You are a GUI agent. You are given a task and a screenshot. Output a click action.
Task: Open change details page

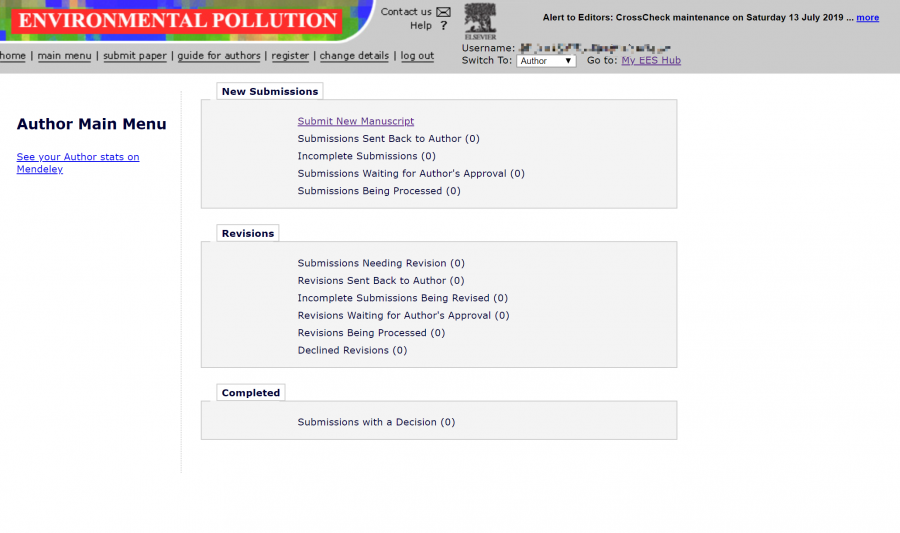coord(354,56)
